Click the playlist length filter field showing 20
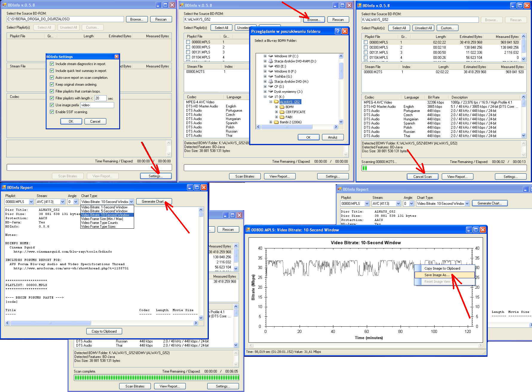Screen dimensions: 532x392 tap(100, 98)
